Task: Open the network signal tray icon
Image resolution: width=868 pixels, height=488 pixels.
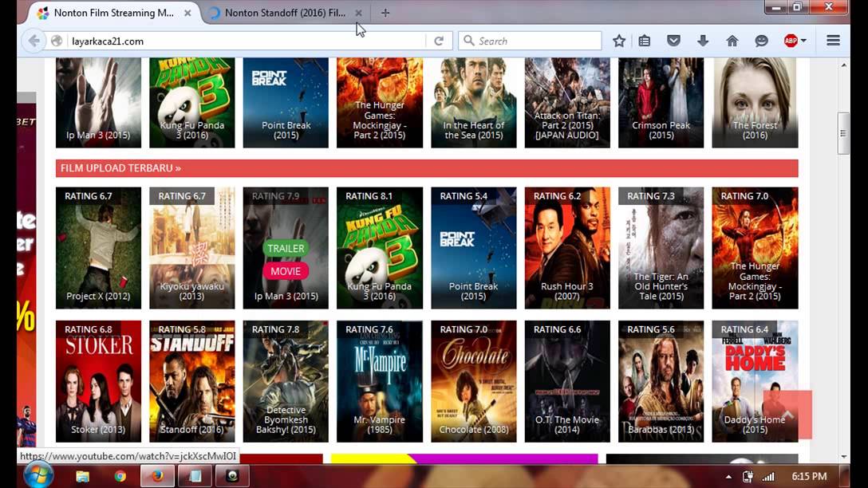Action: (x=768, y=476)
